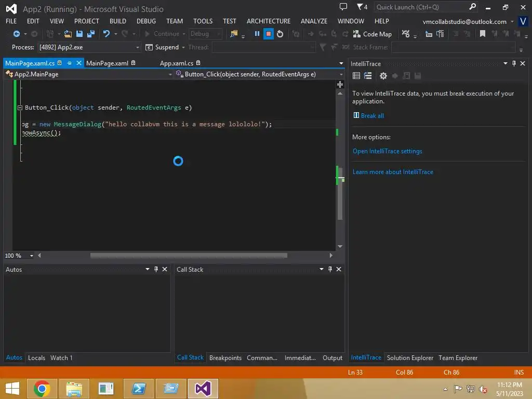Switch to Solution Explorer tab
This screenshot has height=399, width=532.
(410, 357)
